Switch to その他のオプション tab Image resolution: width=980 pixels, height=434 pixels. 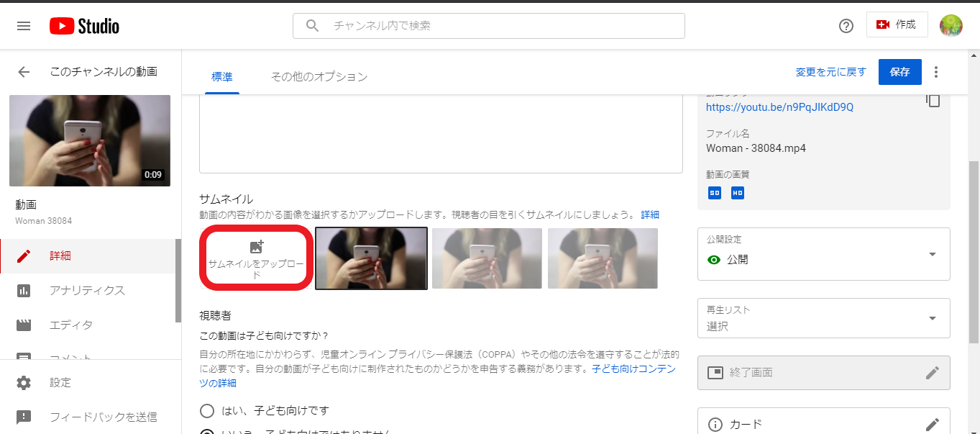point(319,77)
